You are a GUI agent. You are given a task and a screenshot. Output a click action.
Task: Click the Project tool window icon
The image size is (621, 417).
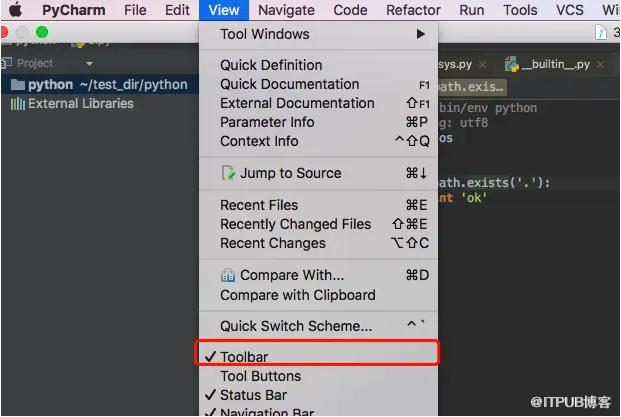click(x=6, y=63)
